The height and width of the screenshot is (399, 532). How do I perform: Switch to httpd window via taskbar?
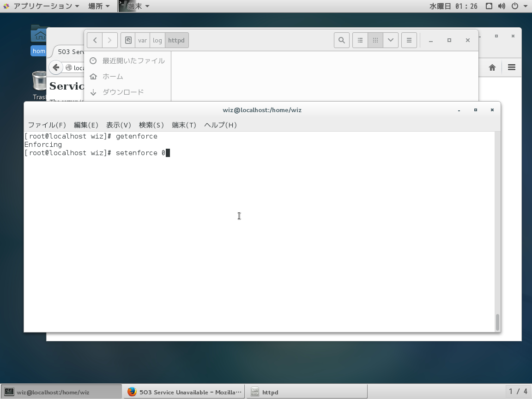coord(307,392)
